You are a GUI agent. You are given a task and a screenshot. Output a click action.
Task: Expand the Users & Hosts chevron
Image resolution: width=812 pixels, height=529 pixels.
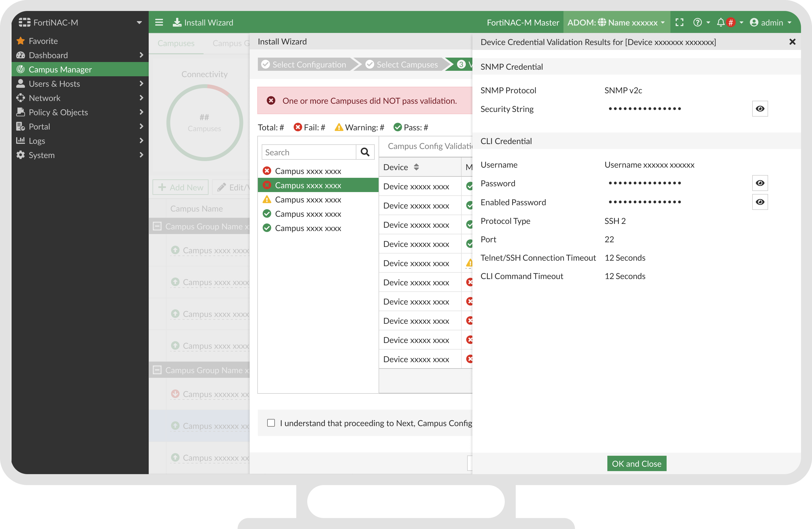click(141, 84)
